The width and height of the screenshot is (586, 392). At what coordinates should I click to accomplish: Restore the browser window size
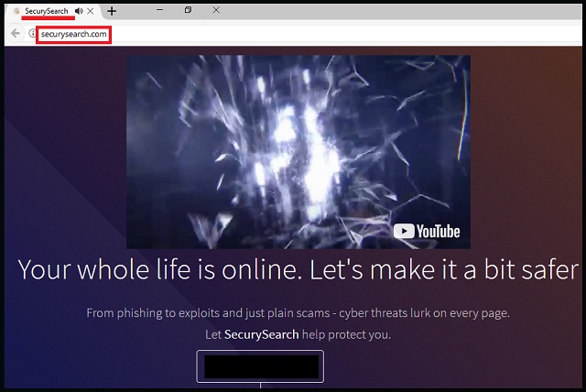pyautogui.click(x=188, y=10)
